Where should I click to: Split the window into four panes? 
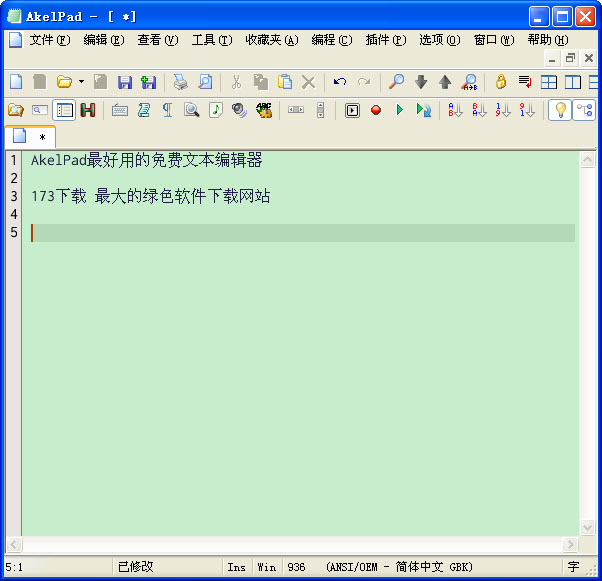pyautogui.click(x=549, y=82)
